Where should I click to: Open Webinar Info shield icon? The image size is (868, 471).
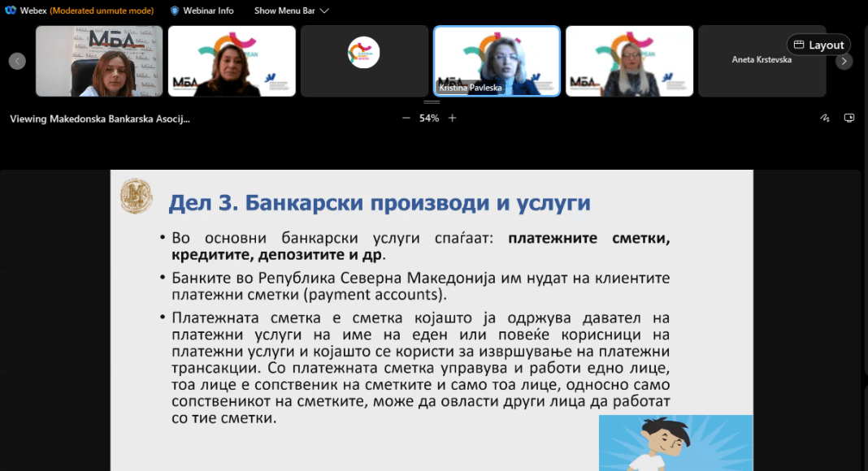click(175, 11)
